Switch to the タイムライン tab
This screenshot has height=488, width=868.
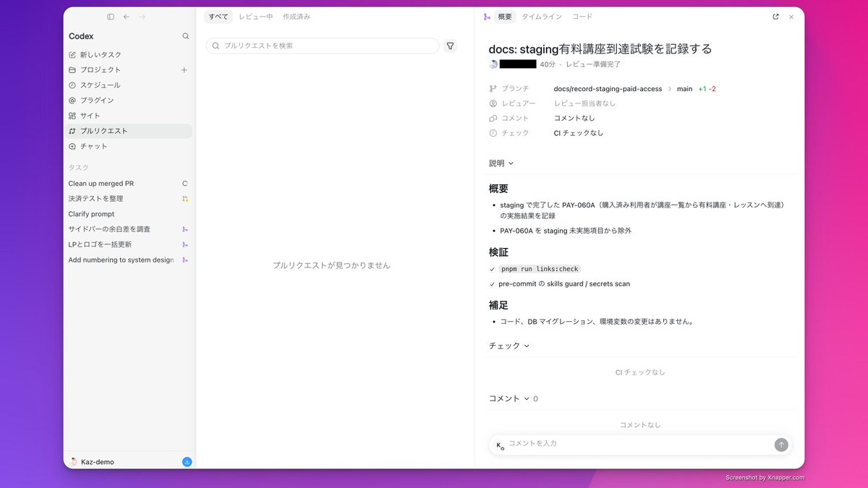[542, 17]
